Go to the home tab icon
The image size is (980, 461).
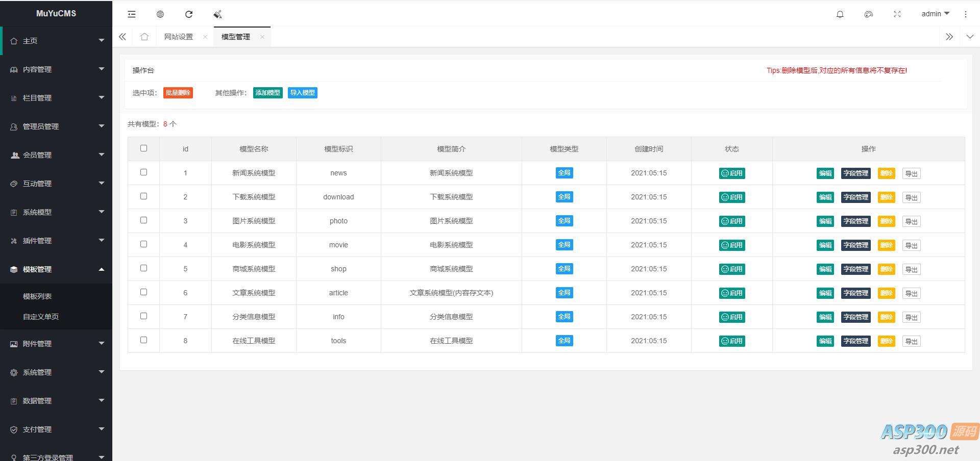(x=144, y=37)
